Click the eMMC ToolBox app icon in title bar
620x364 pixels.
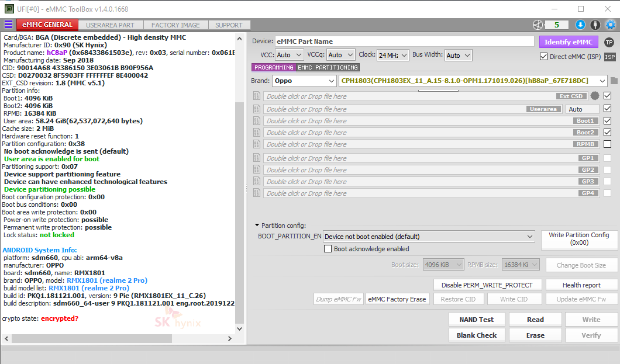[9, 9]
